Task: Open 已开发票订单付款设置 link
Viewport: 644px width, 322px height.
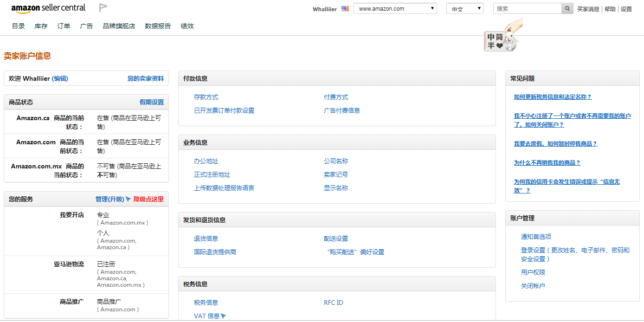Action: [x=224, y=110]
